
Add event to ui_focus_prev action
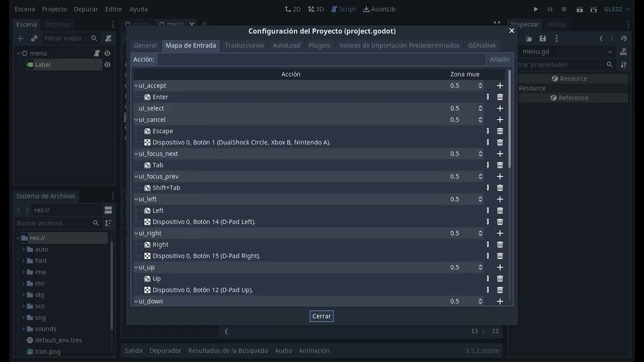pos(500,176)
